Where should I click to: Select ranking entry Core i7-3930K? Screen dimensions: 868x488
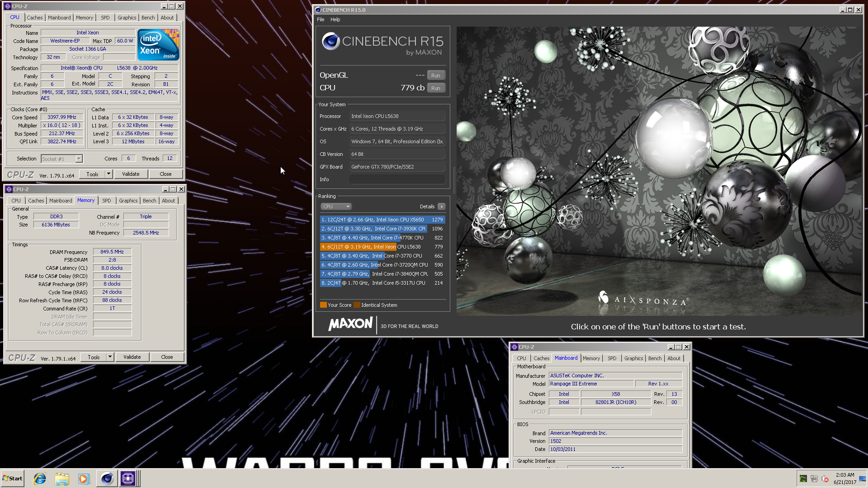[382, 229]
